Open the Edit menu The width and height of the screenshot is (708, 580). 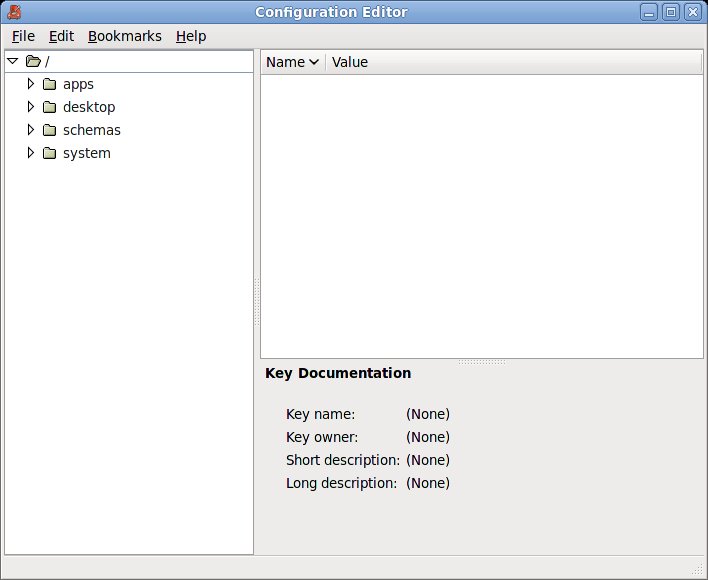point(61,36)
